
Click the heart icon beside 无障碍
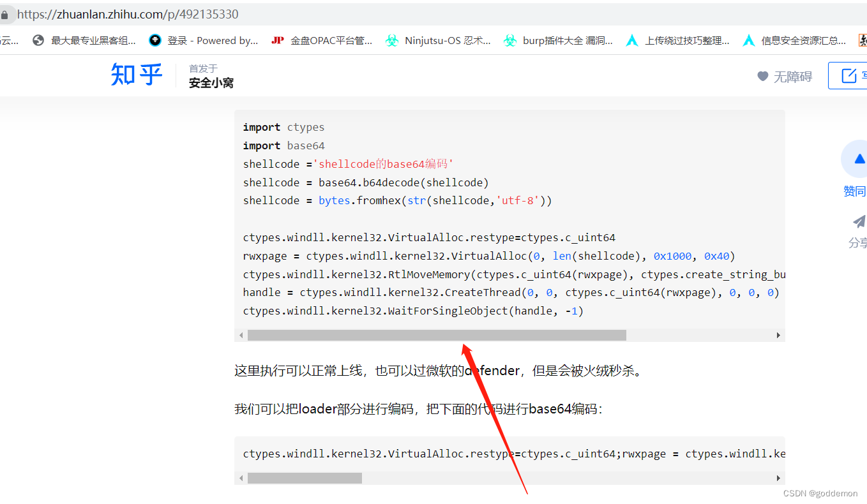tap(763, 77)
